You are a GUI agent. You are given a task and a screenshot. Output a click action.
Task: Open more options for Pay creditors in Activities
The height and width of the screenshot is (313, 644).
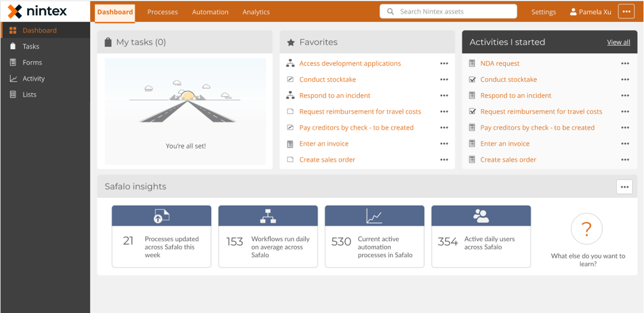pos(625,128)
